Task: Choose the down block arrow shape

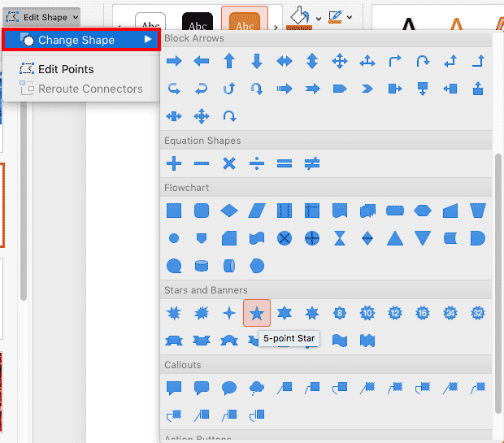Action: tap(257, 61)
